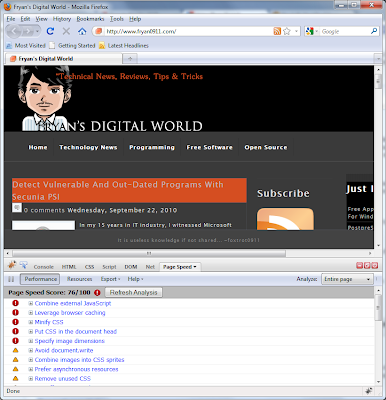Expand Combine external JavaScript rule
The image size is (386, 400).
[30, 303]
